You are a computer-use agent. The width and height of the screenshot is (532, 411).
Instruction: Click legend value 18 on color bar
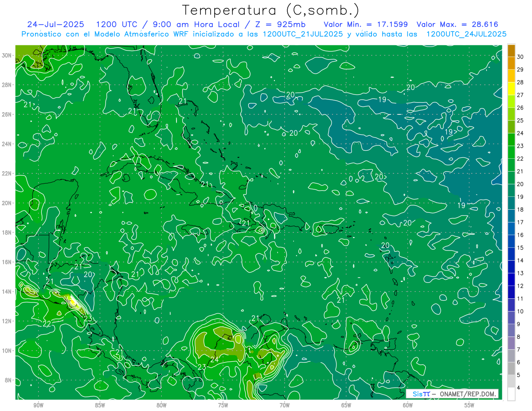[x=520, y=210]
